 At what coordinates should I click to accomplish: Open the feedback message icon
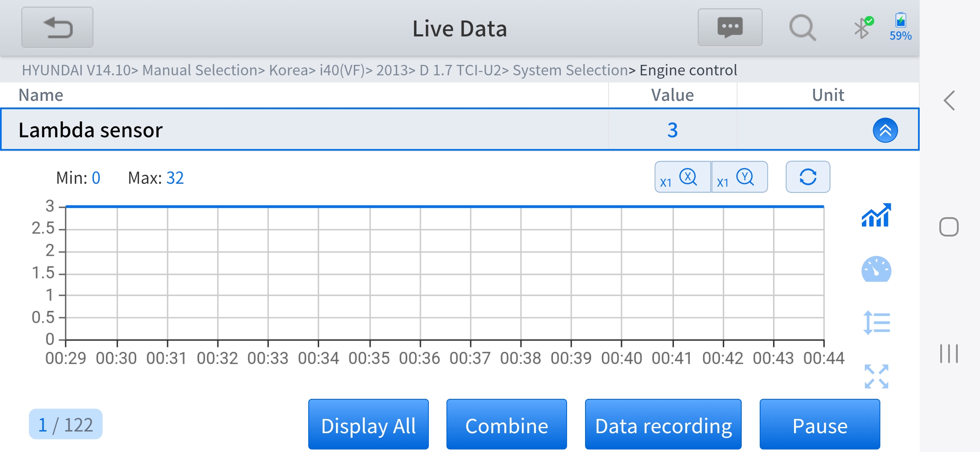pyautogui.click(x=730, y=28)
